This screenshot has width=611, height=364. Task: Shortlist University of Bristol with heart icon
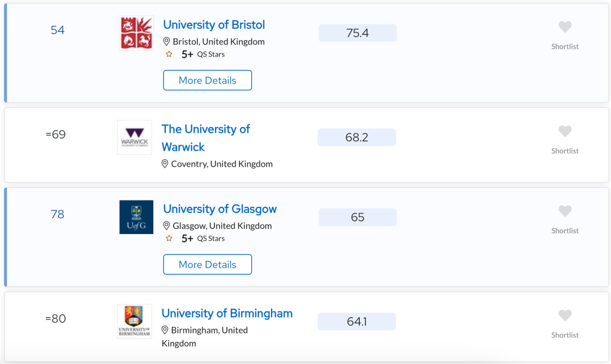point(565,27)
